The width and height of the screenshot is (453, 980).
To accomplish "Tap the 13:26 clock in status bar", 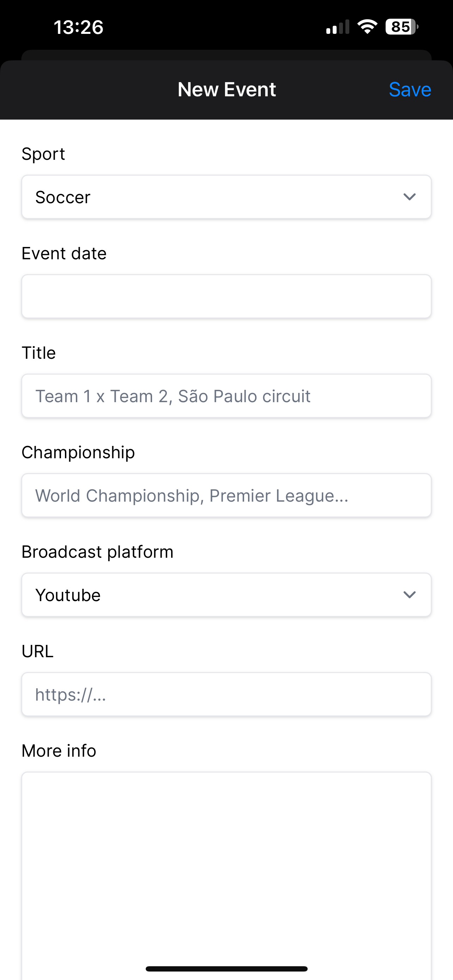I will 78,28.
